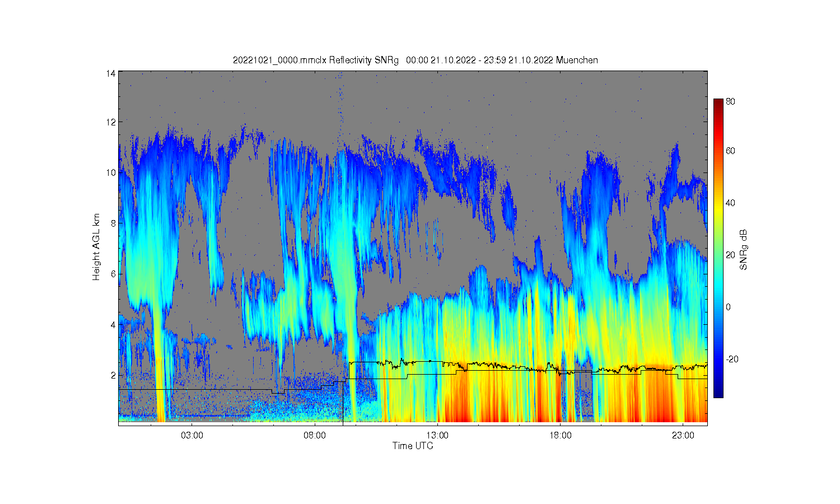Click the colorbar value 60 label

731,151
